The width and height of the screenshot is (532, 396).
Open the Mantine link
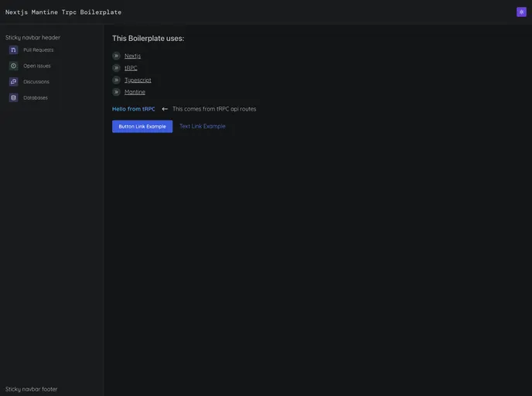(x=135, y=92)
